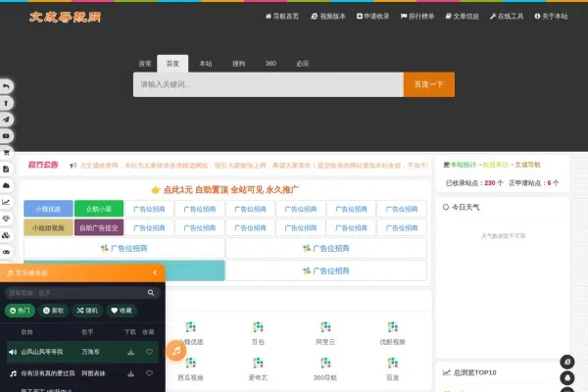Select the song row 山风山风等等我
This screenshot has height=392, width=588.
pos(82,352)
